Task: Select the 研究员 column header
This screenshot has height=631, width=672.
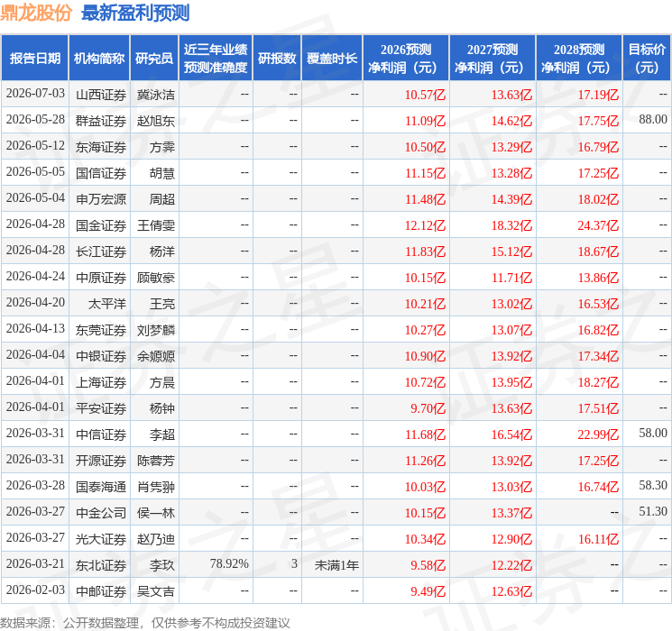Action: 154,59
